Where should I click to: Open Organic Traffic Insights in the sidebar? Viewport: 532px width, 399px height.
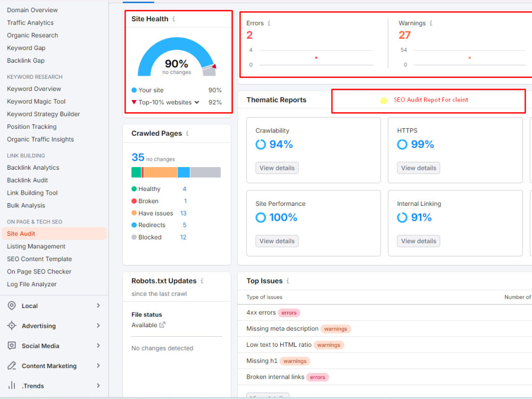[x=40, y=139]
